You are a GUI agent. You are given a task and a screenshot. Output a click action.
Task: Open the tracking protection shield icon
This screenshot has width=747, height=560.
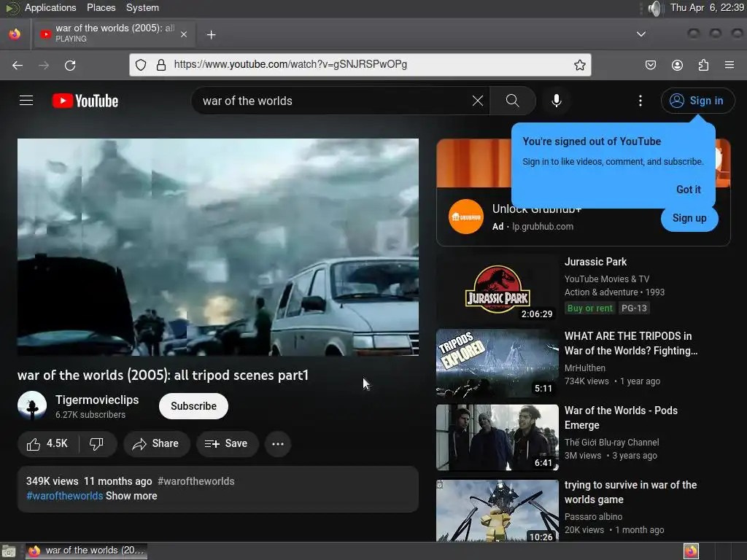141,65
